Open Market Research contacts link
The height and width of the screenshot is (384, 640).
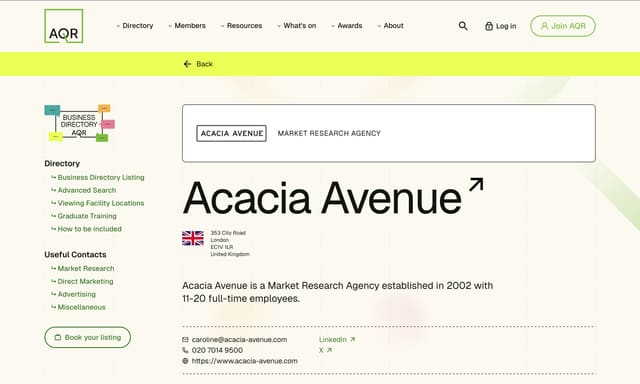click(x=86, y=269)
